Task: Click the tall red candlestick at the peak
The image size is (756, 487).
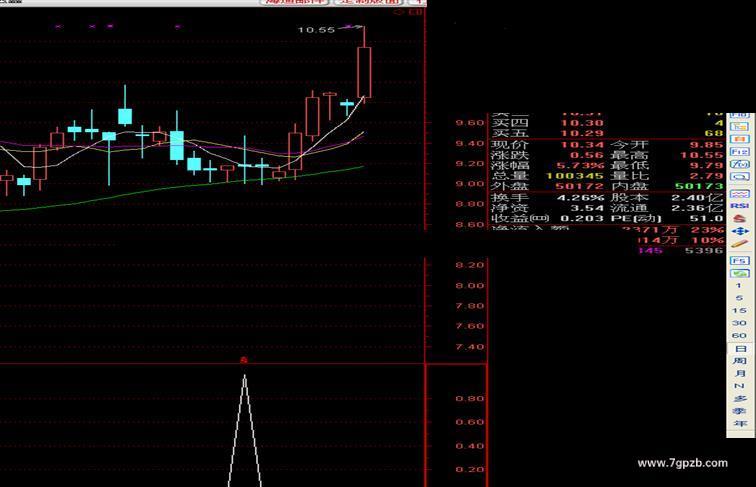Action: 364,71
